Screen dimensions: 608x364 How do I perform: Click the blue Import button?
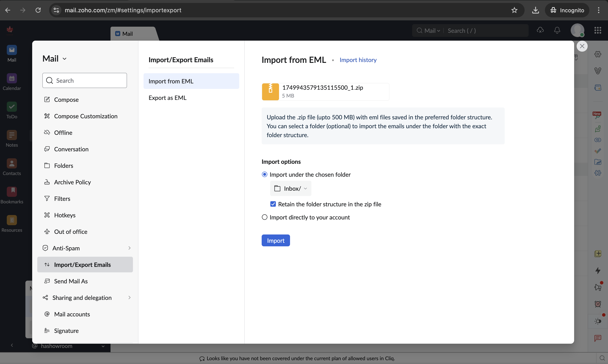click(x=276, y=240)
